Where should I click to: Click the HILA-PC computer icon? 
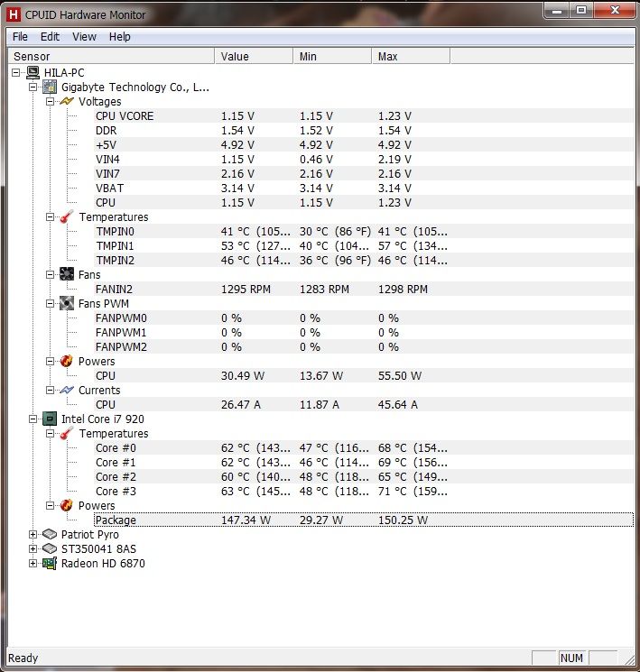[x=33, y=72]
